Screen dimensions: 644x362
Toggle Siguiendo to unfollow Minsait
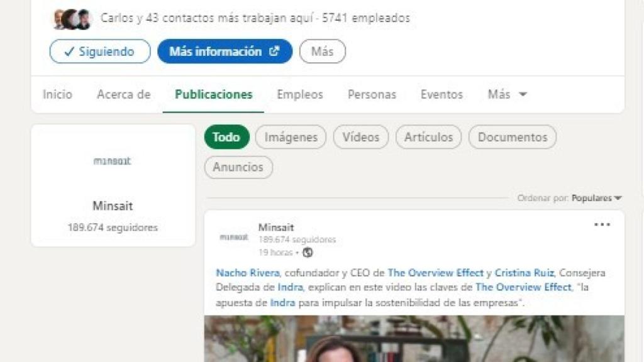(99, 52)
